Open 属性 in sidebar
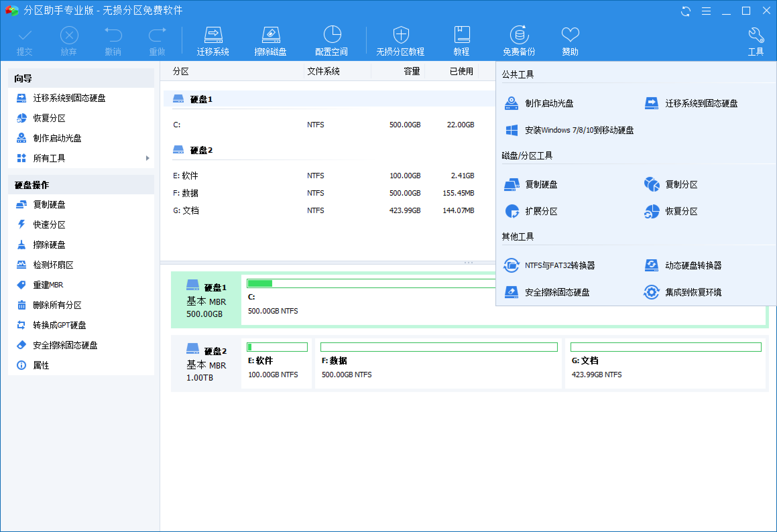Image resolution: width=777 pixels, height=532 pixels. (x=81, y=365)
